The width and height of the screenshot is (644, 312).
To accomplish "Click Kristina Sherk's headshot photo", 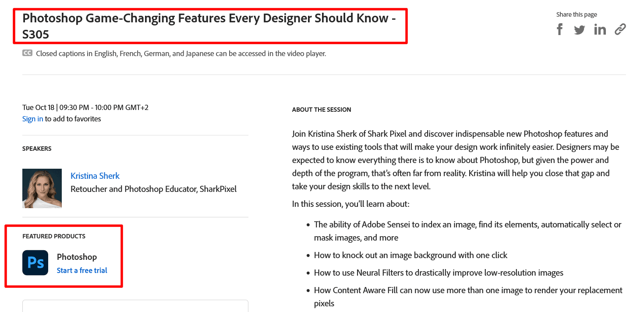I will pyautogui.click(x=42, y=188).
